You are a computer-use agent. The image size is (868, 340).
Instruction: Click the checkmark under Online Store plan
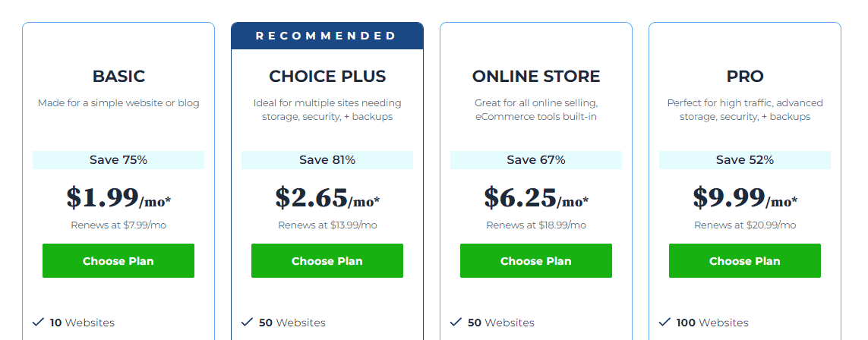pyautogui.click(x=456, y=322)
